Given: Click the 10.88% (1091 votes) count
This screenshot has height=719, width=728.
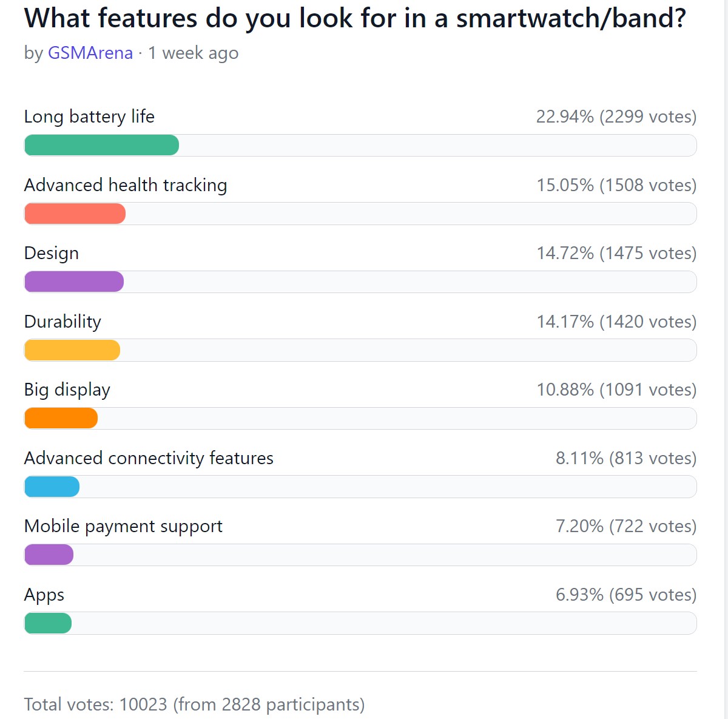Looking at the screenshot, I should [x=616, y=390].
